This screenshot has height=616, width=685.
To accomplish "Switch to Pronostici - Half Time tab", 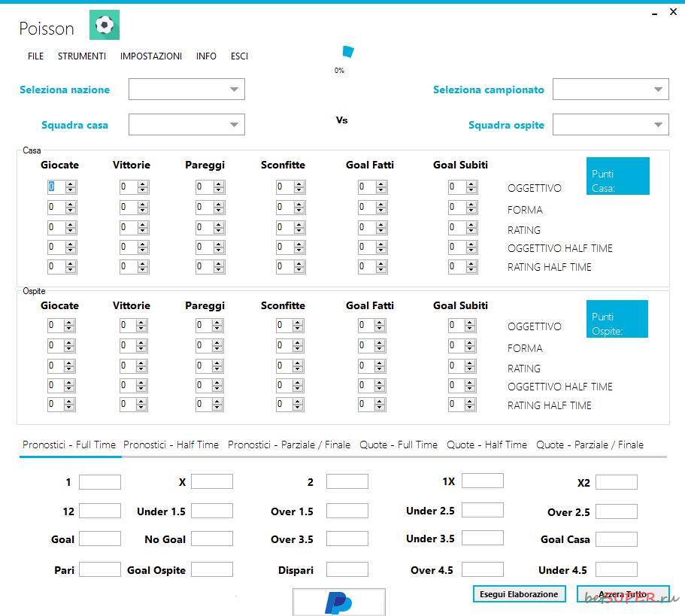I will pos(171,445).
